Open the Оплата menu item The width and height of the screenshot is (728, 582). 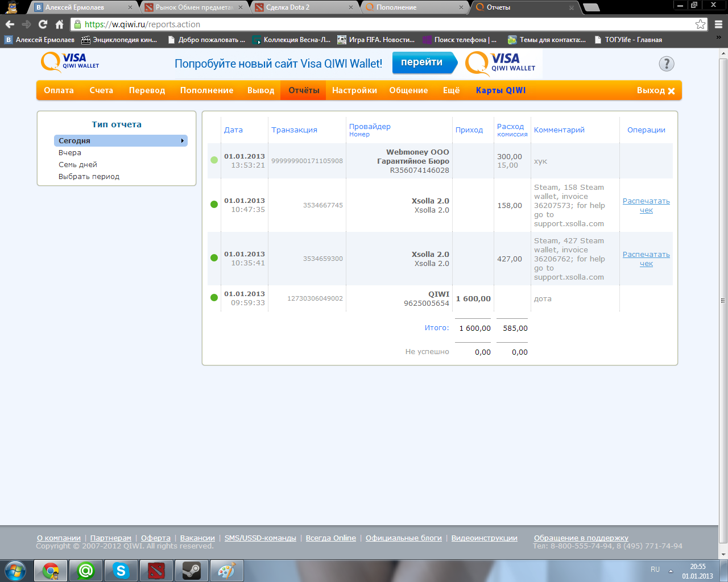[x=59, y=90]
